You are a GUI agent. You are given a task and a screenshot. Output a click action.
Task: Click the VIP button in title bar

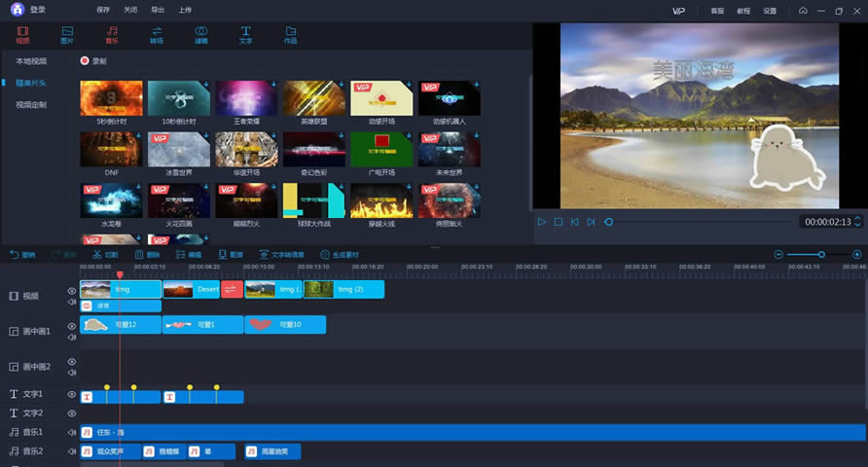coord(678,11)
